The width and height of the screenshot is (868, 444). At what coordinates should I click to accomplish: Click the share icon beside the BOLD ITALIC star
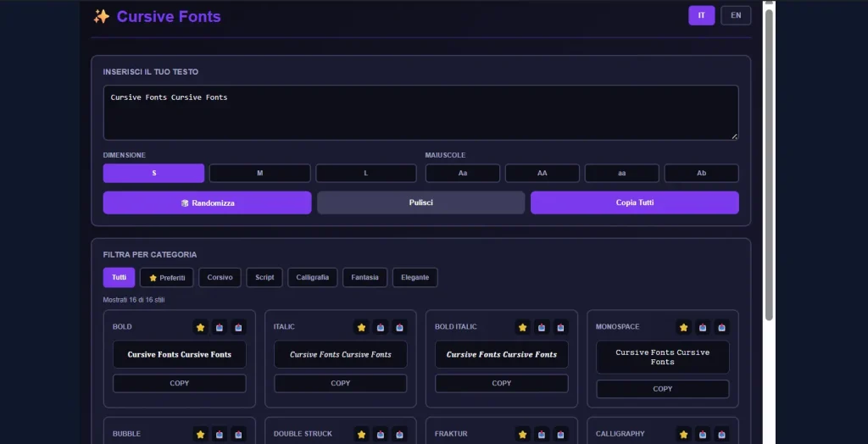pos(542,327)
